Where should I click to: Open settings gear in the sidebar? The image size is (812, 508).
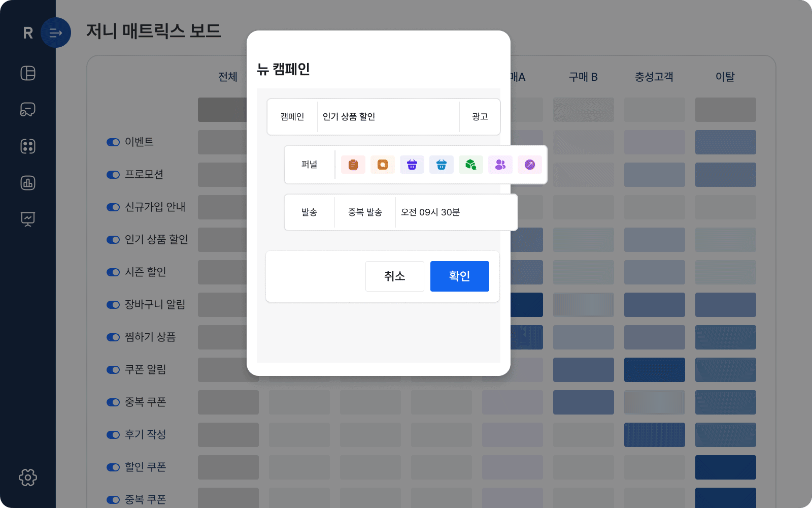(x=28, y=478)
